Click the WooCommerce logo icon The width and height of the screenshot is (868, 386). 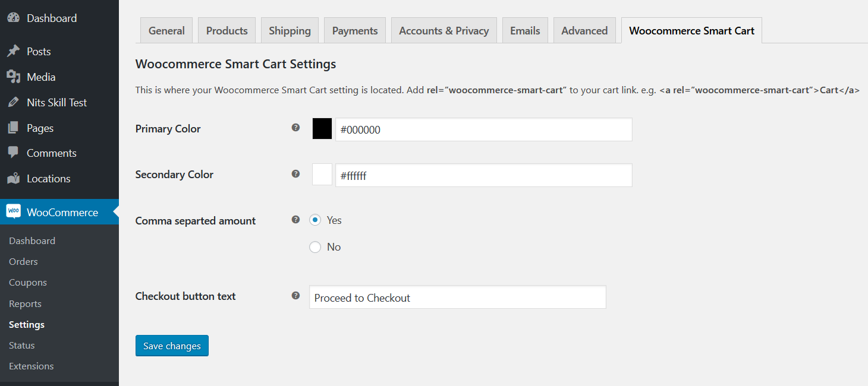13,212
